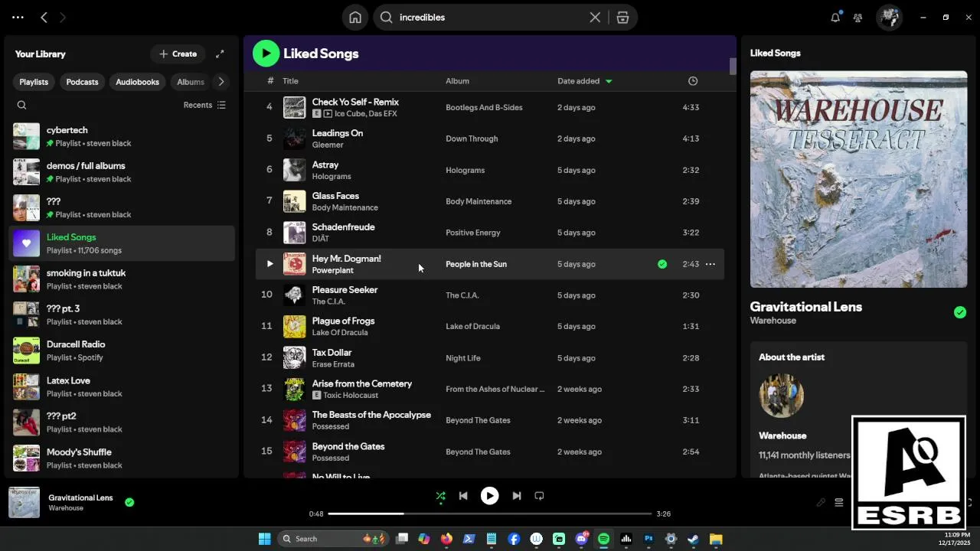Viewport: 980px width, 551px height.
Task: Search within Your Library
Action: tap(21, 105)
